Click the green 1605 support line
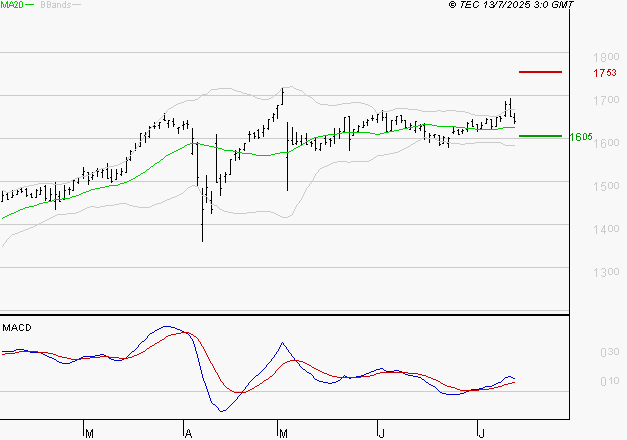Image resolution: width=627 pixels, height=440 pixels. tap(540, 136)
